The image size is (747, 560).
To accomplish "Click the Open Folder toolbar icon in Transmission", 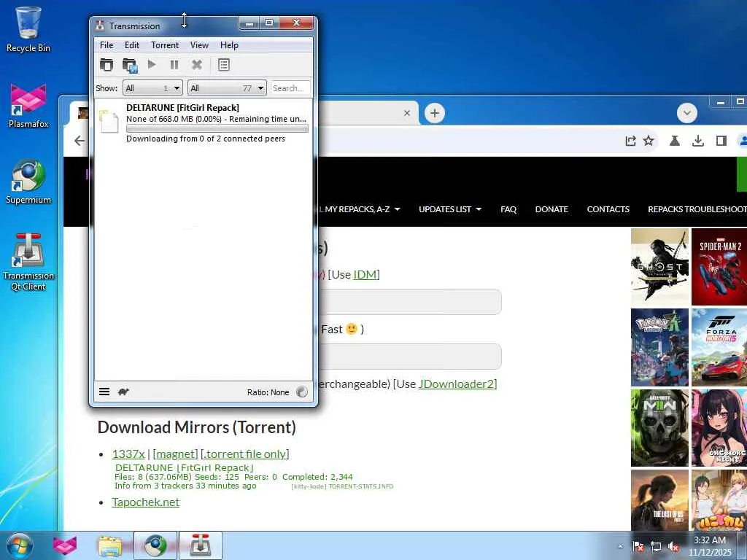I will 130,65.
